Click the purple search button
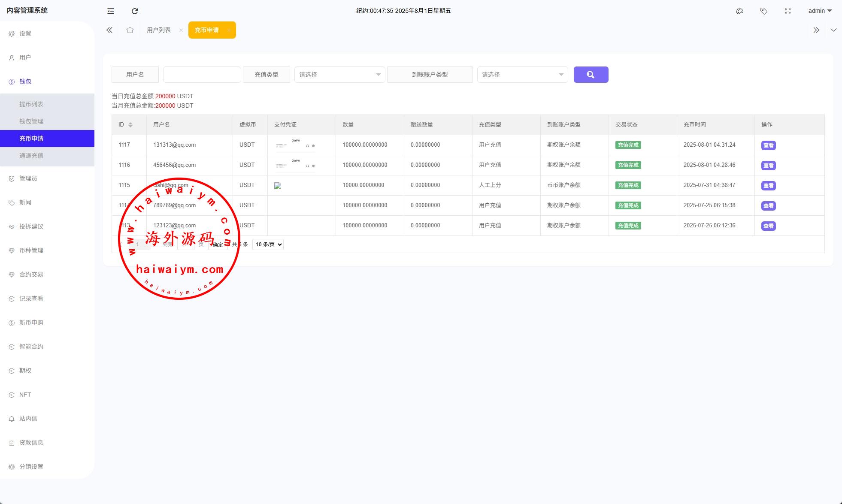Image resolution: width=842 pixels, height=504 pixels. click(x=591, y=75)
